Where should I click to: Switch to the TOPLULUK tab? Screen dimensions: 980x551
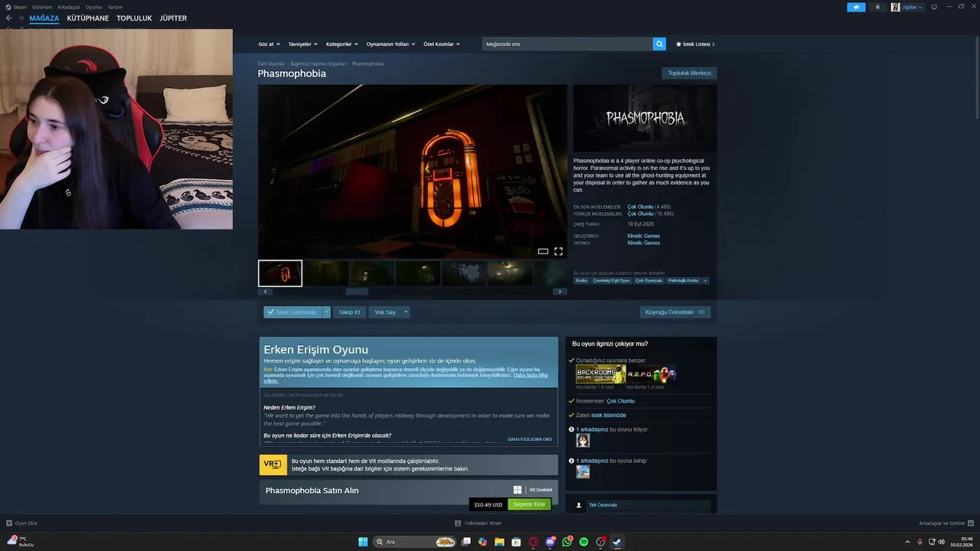click(134, 18)
